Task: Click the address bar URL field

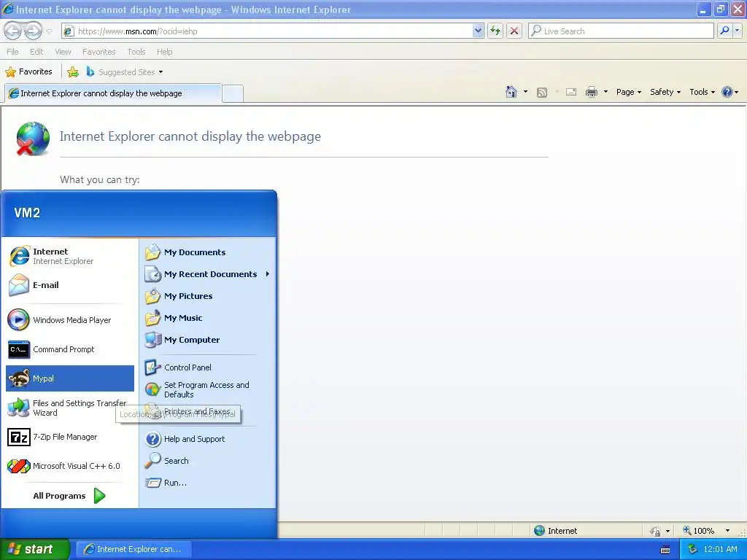Action: [x=274, y=31]
